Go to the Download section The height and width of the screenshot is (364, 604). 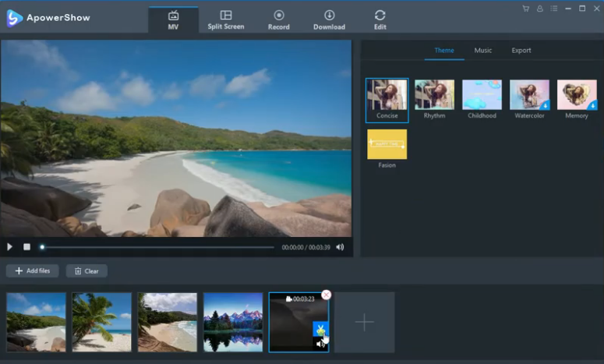point(329,19)
